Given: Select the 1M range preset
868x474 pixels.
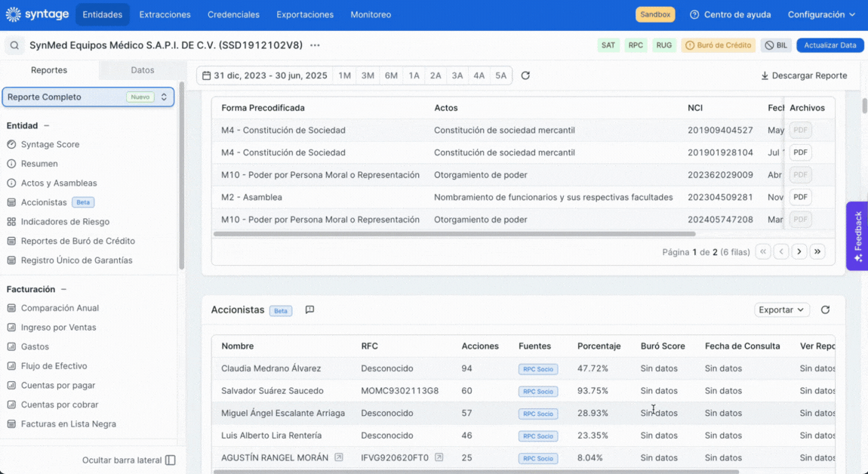Looking at the screenshot, I should pyautogui.click(x=344, y=75).
